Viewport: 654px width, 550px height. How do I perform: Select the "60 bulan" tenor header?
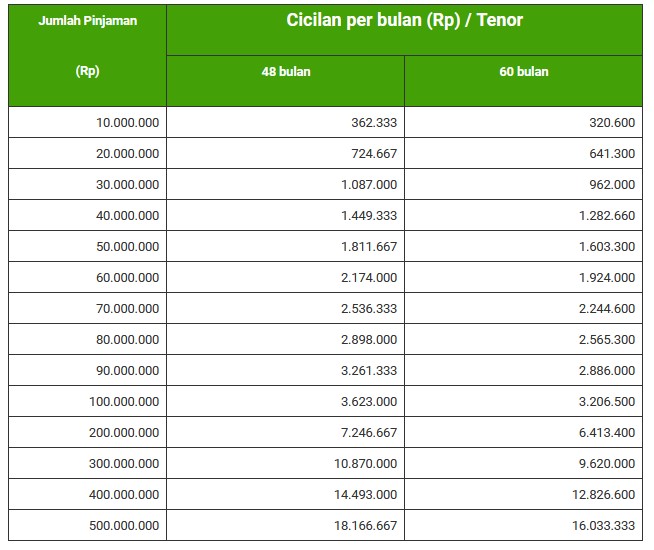tap(524, 72)
